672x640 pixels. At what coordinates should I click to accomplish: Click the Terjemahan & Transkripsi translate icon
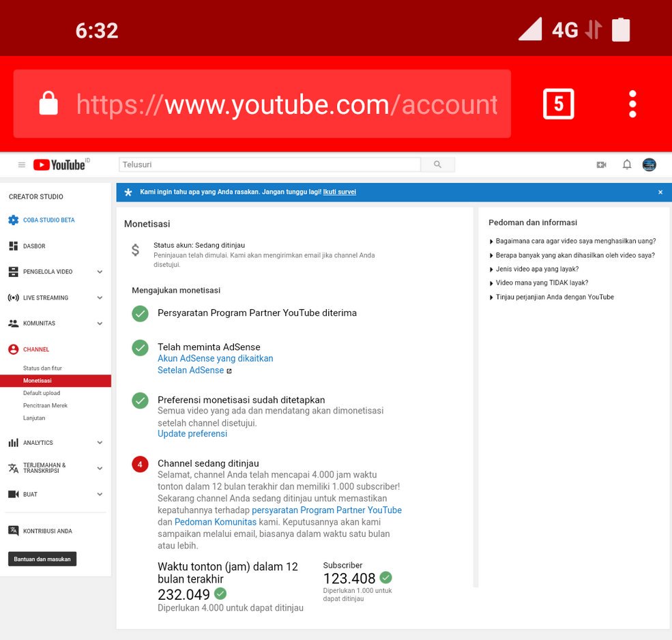click(13, 468)
